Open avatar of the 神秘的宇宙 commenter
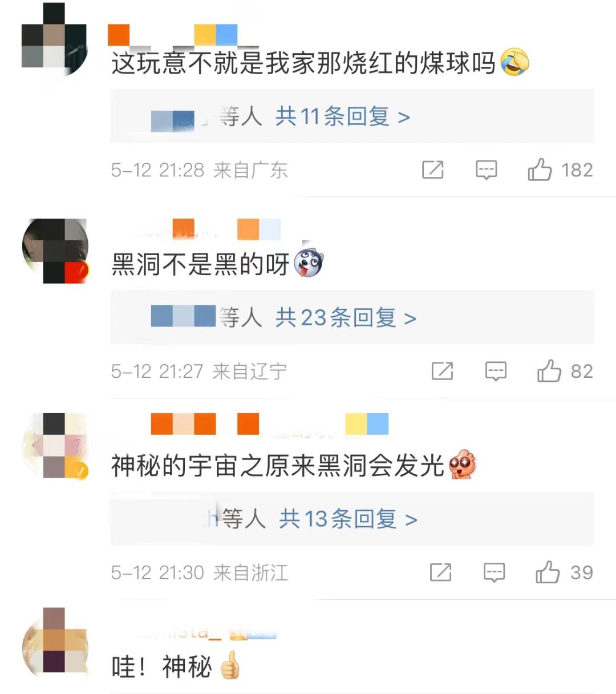616x694 pixels. [x=55, y=445]
